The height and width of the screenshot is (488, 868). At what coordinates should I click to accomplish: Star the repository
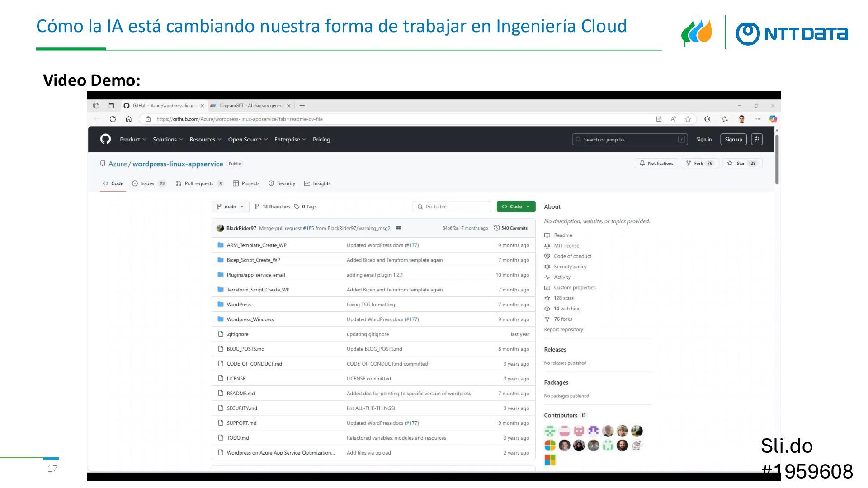coord(742,164)
